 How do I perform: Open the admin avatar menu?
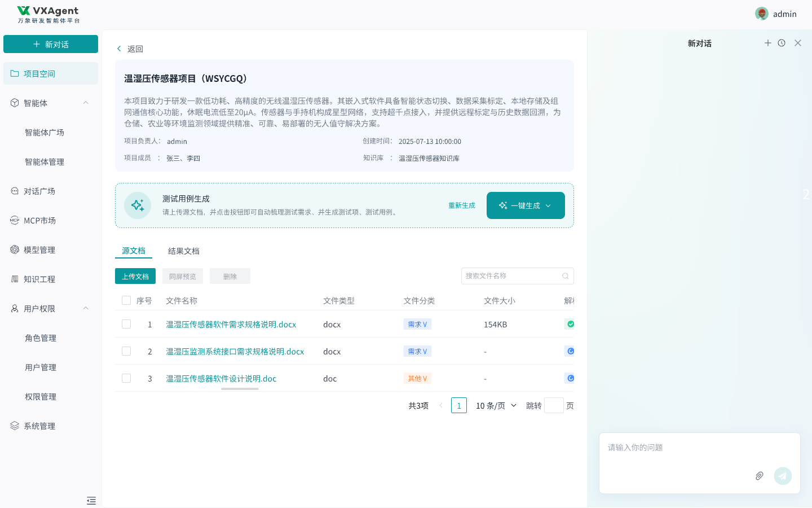click(762, 14)
